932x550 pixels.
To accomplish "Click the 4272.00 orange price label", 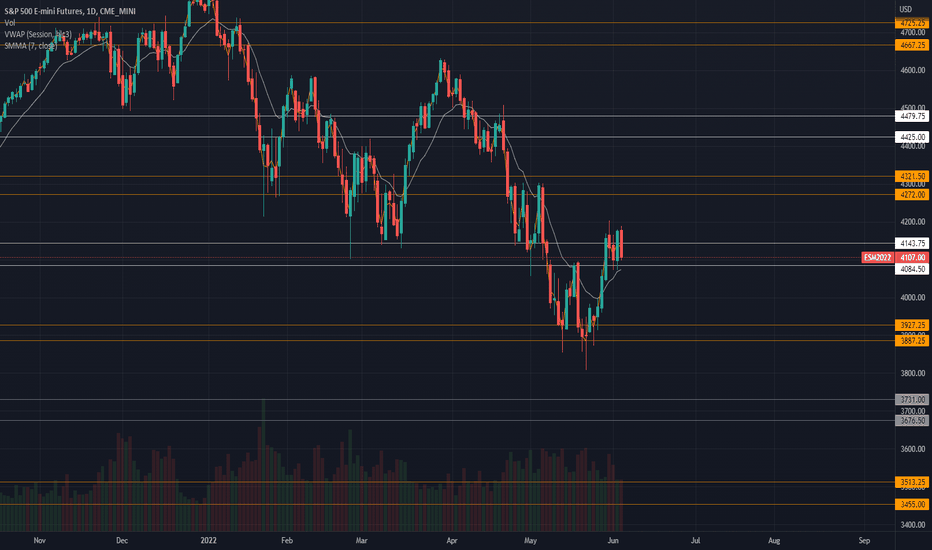I will 912,195.
